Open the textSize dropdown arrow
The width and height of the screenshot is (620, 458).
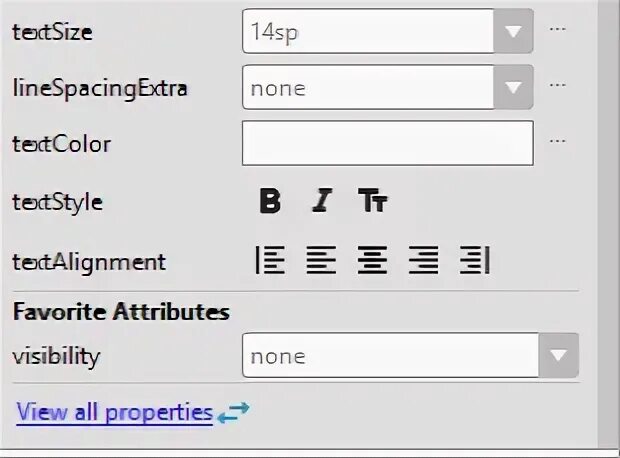click(x=514, y=31)
